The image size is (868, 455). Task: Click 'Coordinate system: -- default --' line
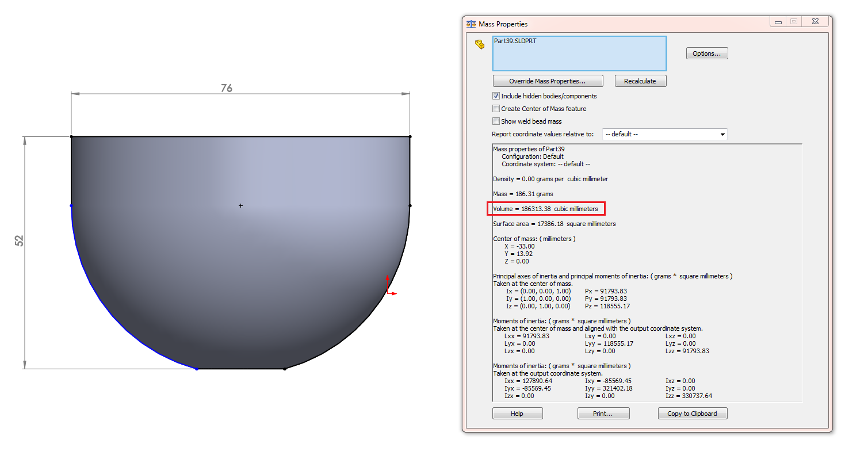[x=546, y=164]
